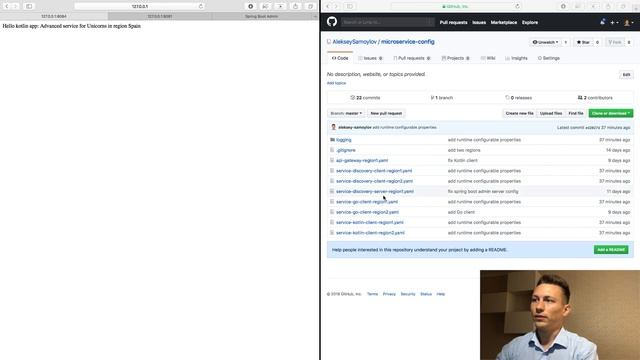Open service-go-client-region2.yaml file
Image resolution: width=640 pixels, height=360 pixels.
coord(367,212)
